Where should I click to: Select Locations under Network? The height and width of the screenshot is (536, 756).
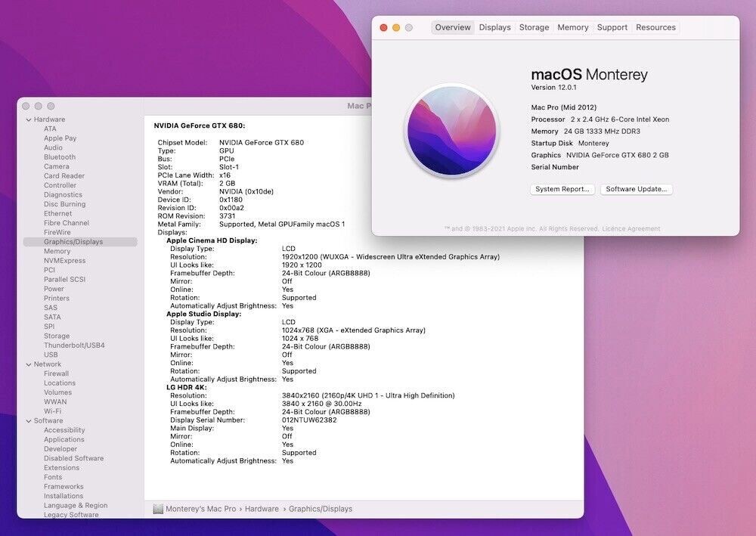60,383
